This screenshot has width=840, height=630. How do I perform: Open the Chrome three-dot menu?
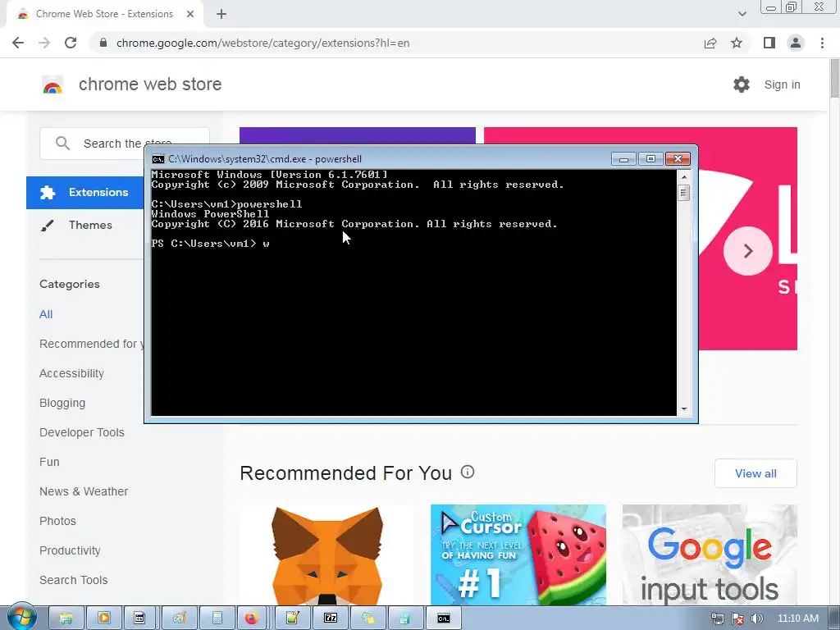(822, 43)
